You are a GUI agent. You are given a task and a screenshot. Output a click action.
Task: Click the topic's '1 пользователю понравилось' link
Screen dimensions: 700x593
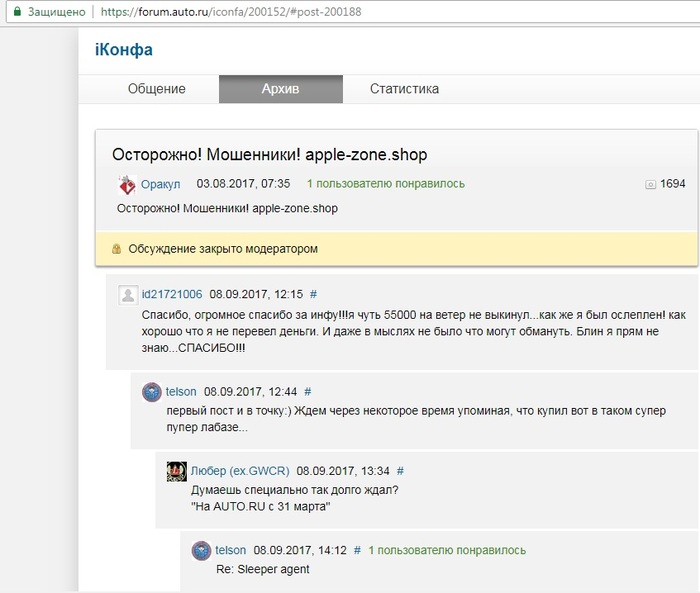pyautogui.click(x=386, y=184)
